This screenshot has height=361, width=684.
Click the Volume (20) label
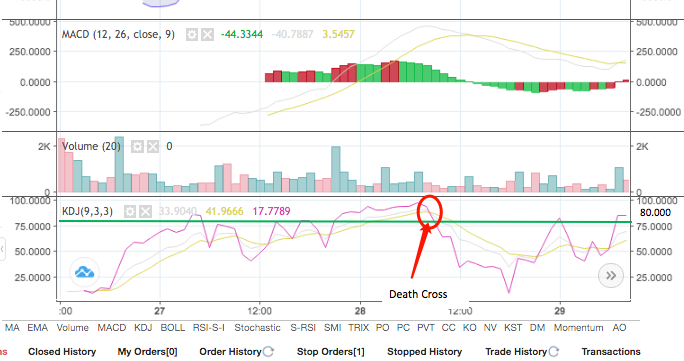point(91,146)
